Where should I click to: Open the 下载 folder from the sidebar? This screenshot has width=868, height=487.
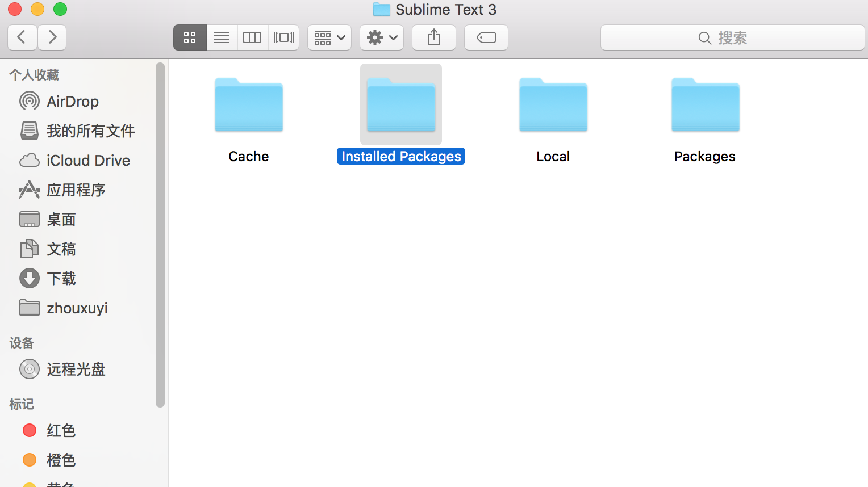[62, 278]
